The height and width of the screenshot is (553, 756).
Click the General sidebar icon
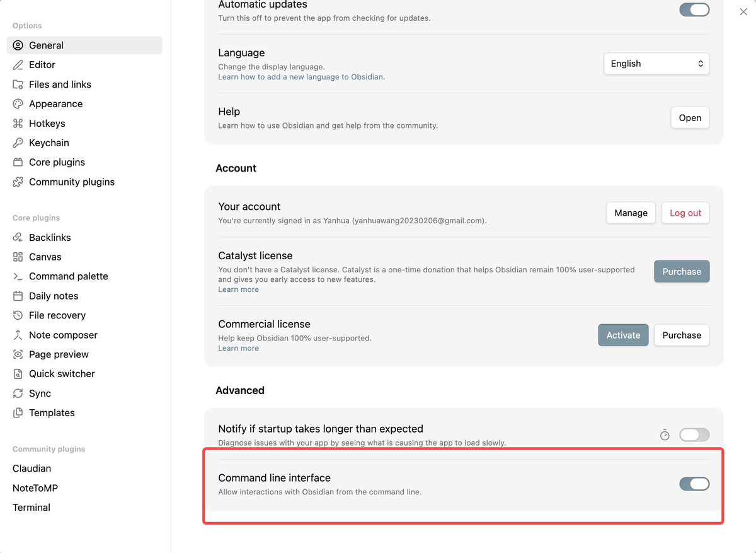tap(18, 45)
